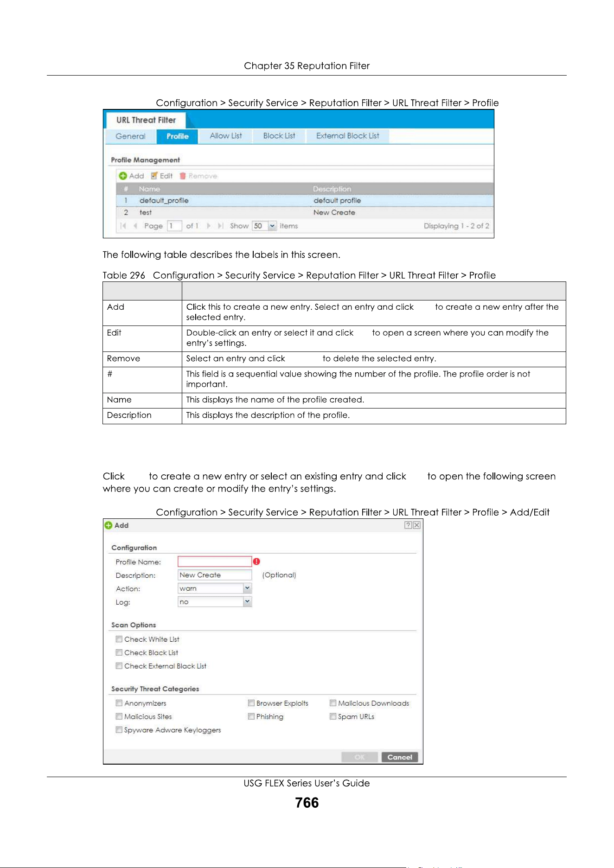Select the default_profile row

[x=305, y=201]
